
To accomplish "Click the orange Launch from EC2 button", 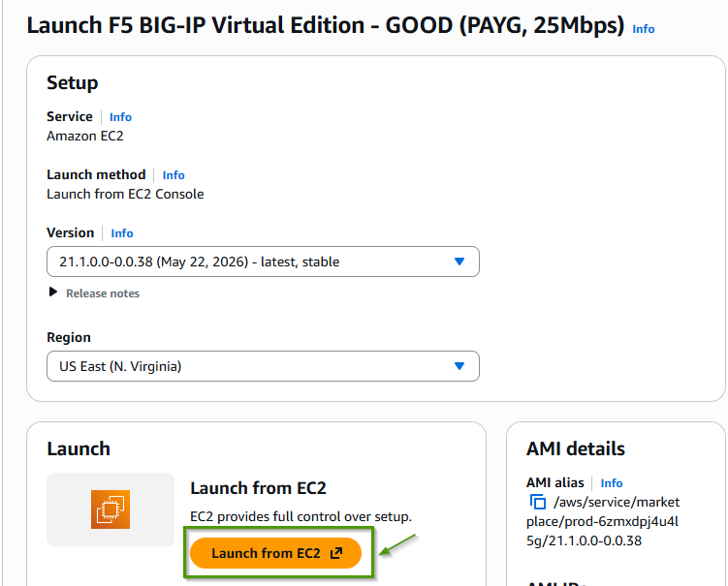I will pyautogui.click(x=275, y=553).
